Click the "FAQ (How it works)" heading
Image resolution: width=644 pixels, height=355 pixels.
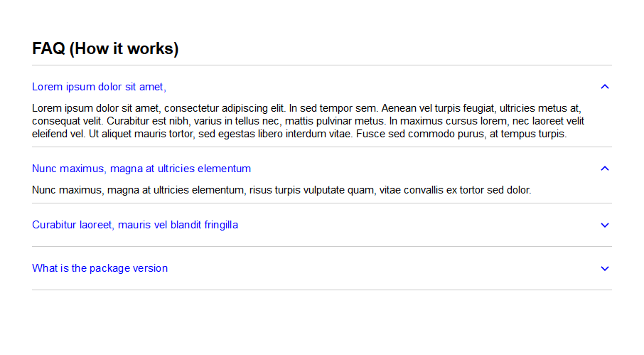pos(105,48)
